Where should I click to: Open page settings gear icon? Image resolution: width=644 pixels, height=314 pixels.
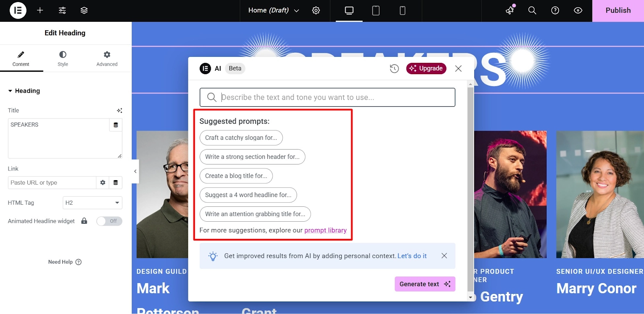click(316, 10)
